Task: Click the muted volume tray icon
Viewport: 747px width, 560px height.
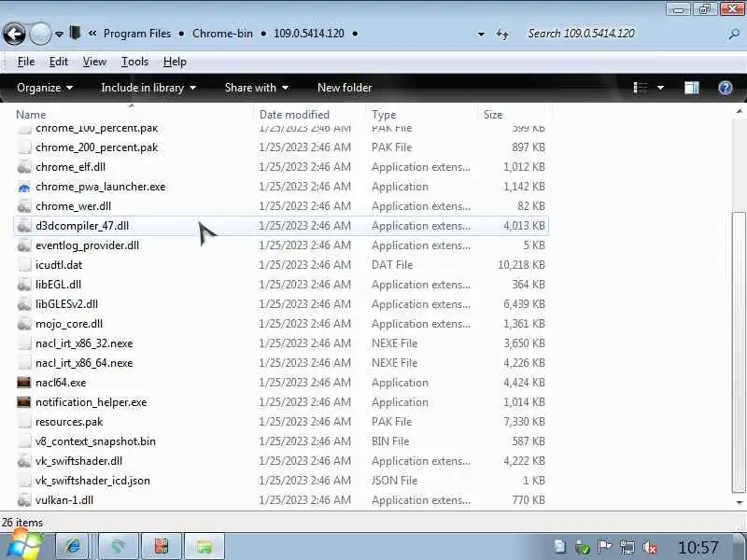Action: (x=650, y=547)
